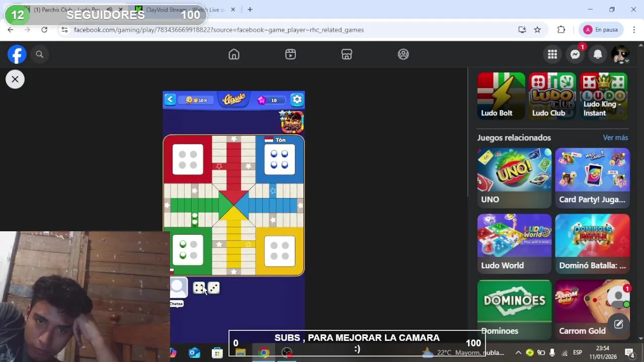Click the microphone tray icon
Viewport: 644px width, 362px height.
click(x=552, y=353)
